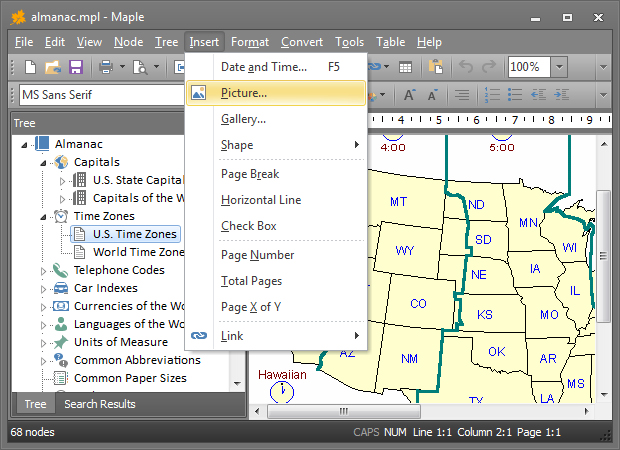Insert a Horizontal Line
The height and width of the screenshot is (450, 620).
pos(276,200)
